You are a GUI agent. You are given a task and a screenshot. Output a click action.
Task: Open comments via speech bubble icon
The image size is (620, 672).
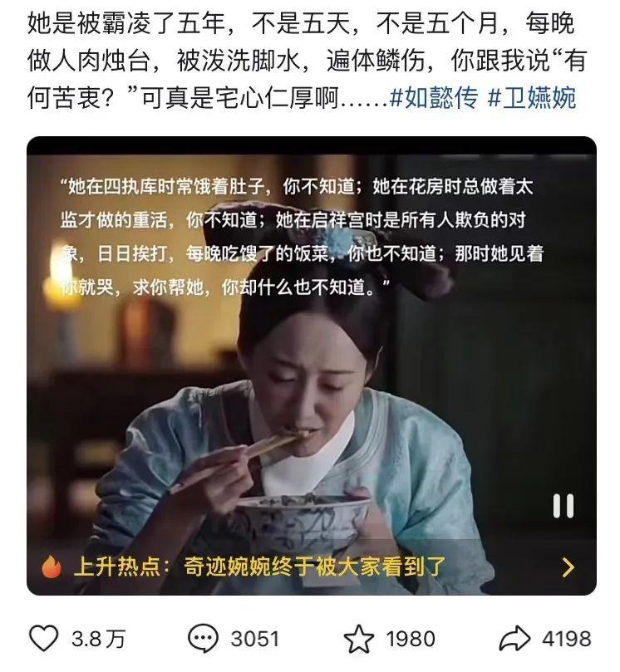pos(203,638)
